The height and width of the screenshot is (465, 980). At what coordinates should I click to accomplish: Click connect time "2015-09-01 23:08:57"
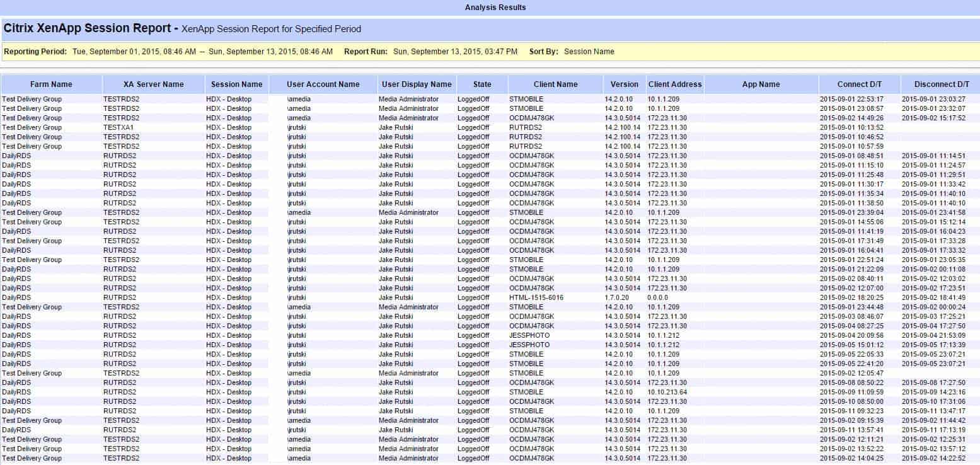coord(851,108)
